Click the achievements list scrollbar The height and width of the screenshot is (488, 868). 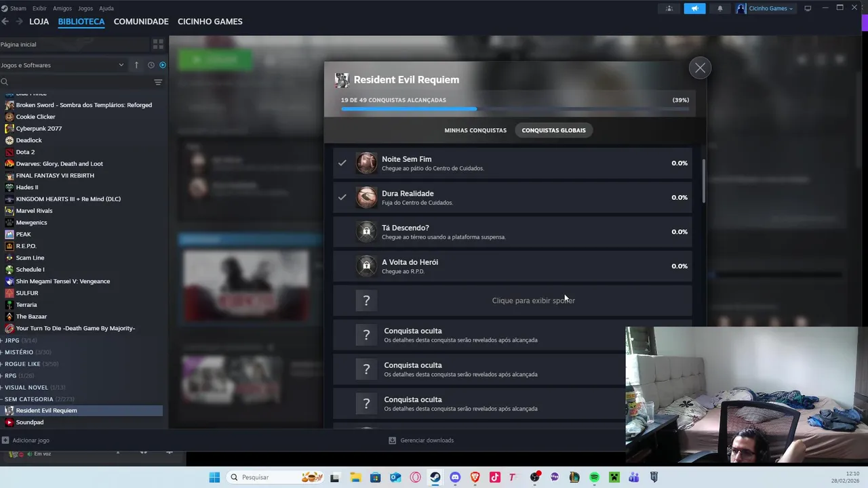point(703,181)
